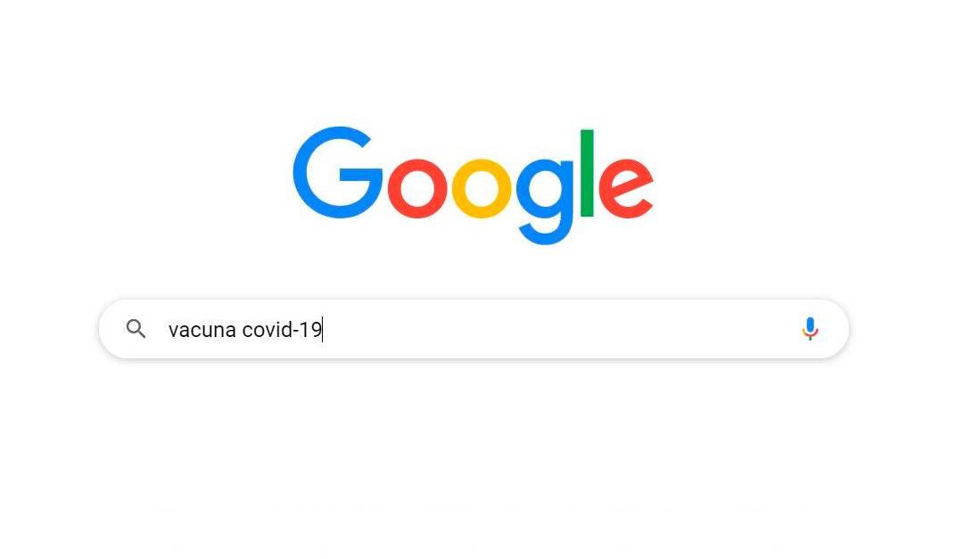Click the green letter 'l' in the logo
Image resolution: width=980 pixels, height=559 pixels.
pos(586,173)
